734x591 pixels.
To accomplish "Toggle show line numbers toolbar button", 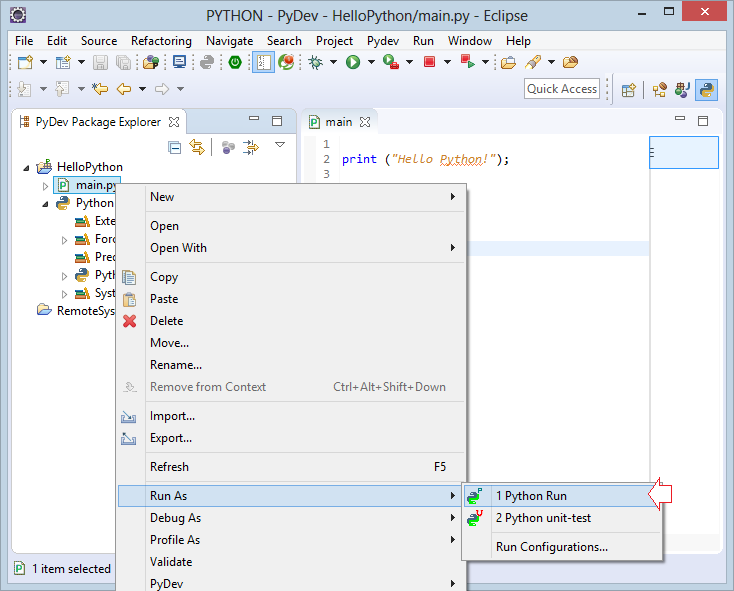I will tap(263, 62).
